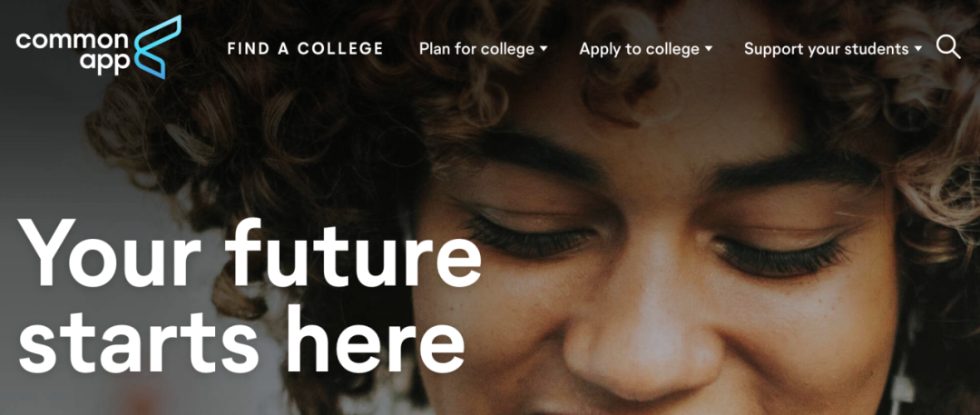This screenshot has height=415, width=980.
Task: Click the word "FIND" in navigation
Action: tap(249, 49)
